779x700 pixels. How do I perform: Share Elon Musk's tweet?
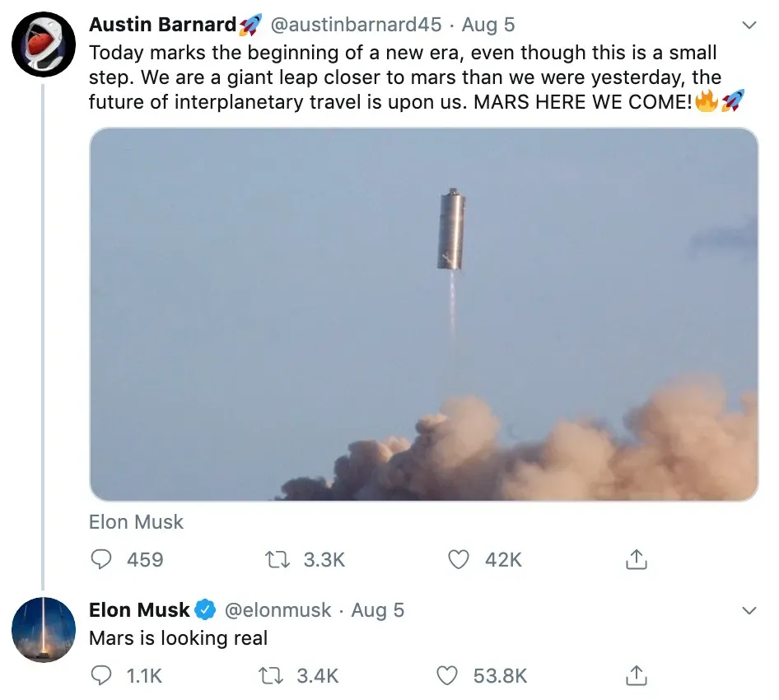(x=636, y=676)
